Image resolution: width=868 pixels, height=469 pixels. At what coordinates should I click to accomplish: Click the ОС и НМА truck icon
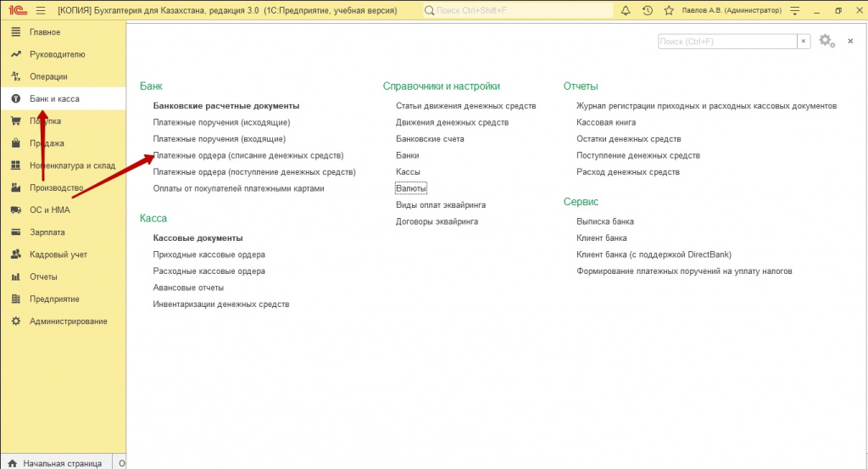pyautogui.click(x=16, y=209)
